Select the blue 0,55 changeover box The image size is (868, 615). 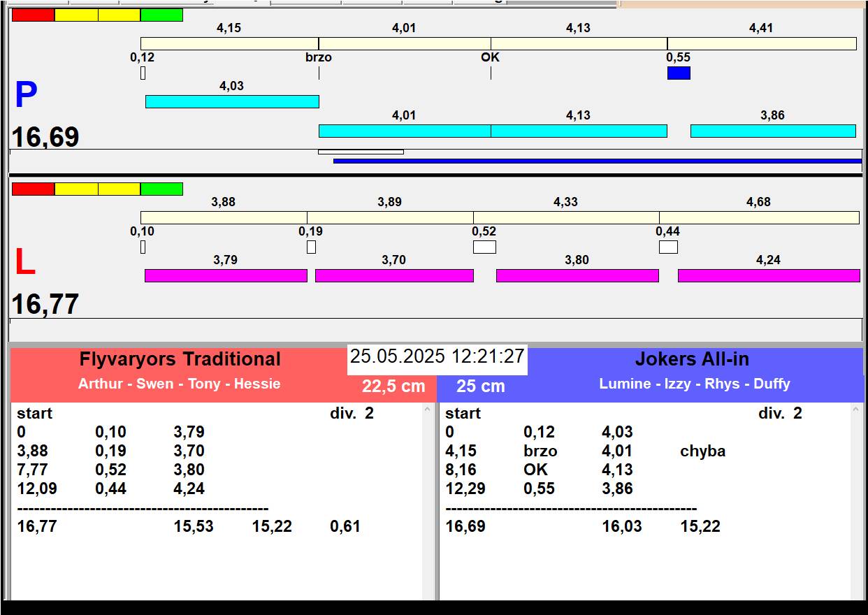click(679, 73)
